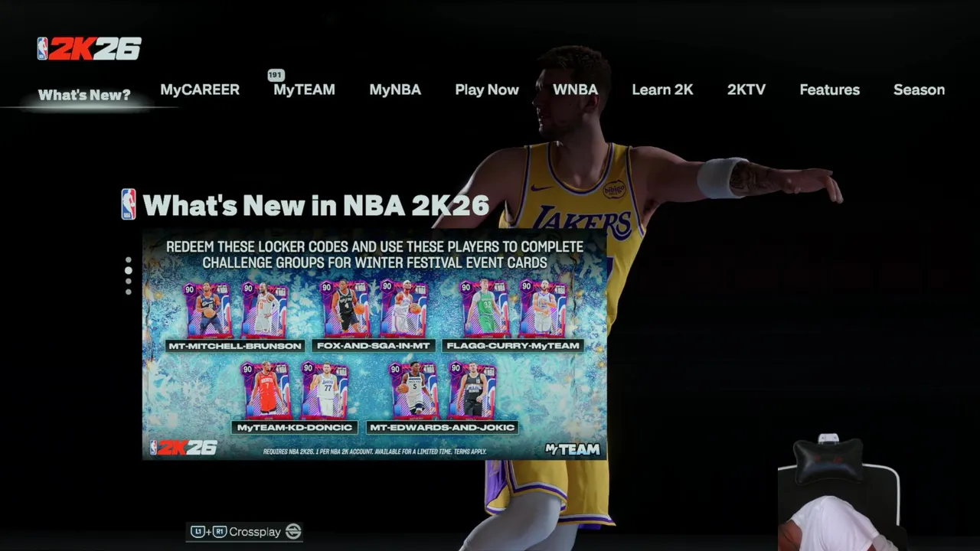Click the FLAGG-CURRY-MyTEAM locker code
Image resolution: width=980 pixels, height=551 pixels.
pyautogui.click(x=513, y=346)
